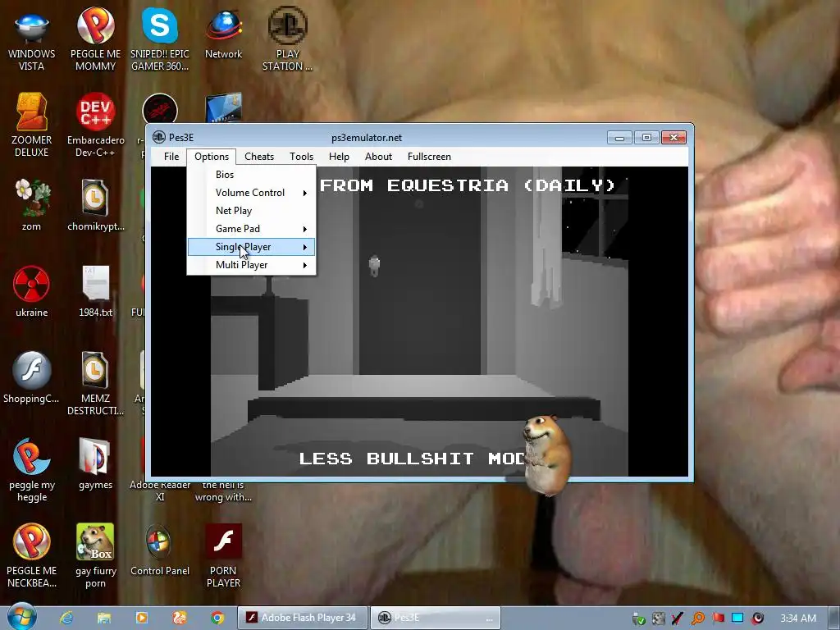Choose Net Play from the Options menu
The height and width of the screenshot is (630, 840).
pyautogui.click(x=251, y=211)
